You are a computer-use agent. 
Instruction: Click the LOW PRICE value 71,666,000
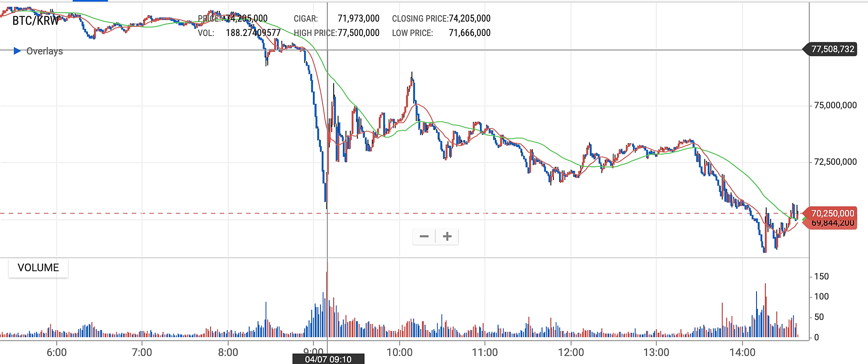coord(470,33)
